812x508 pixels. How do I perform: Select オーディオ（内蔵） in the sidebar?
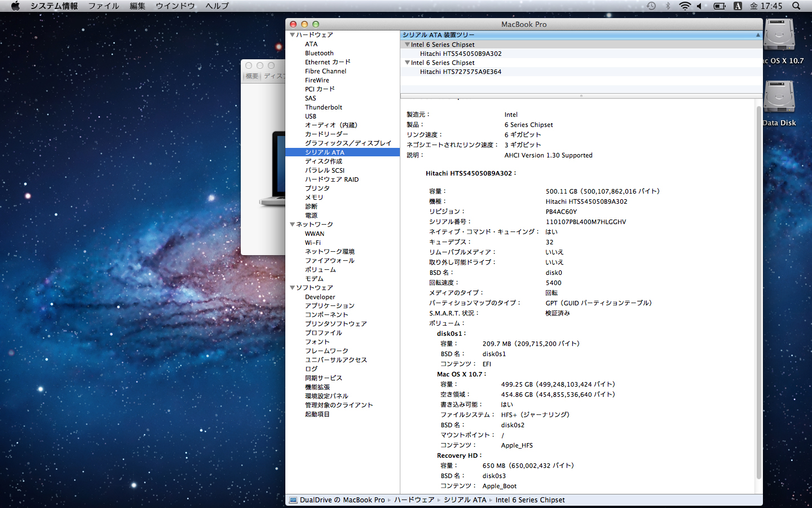(x=331, y=125)
